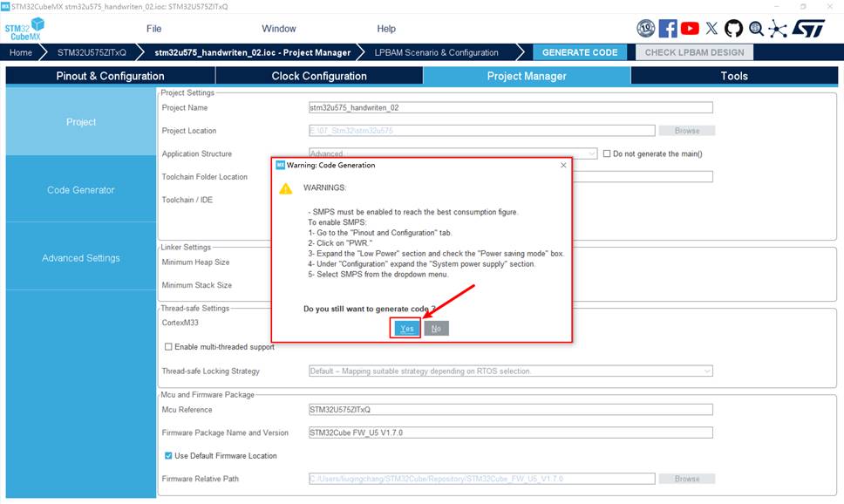844x504 pixels.
Task: Open LPBAM Scenario & Configuration breadcrumb
Action: coord(437,52)
